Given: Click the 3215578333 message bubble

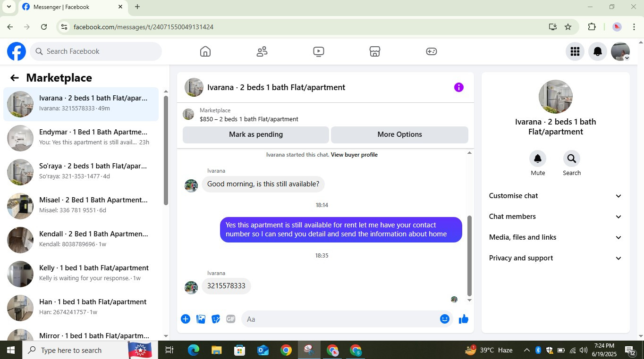Looking at the screenshot, I should coord(226,286).
